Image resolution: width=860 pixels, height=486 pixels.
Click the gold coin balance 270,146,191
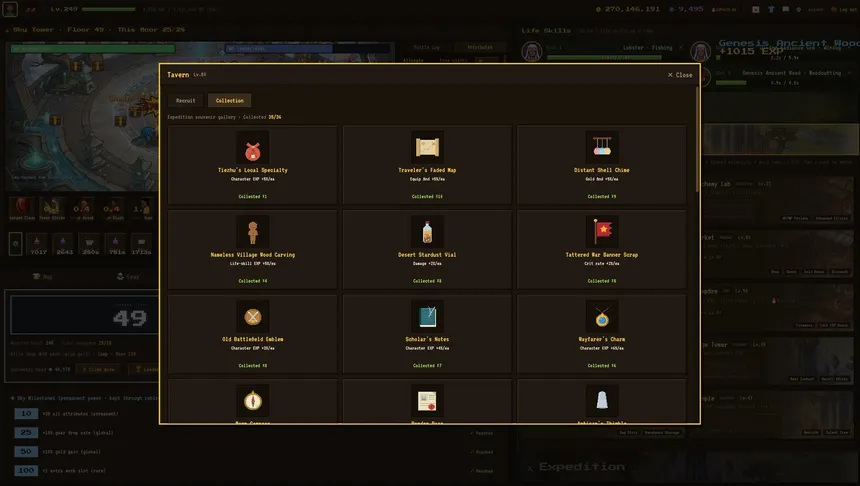627,9
